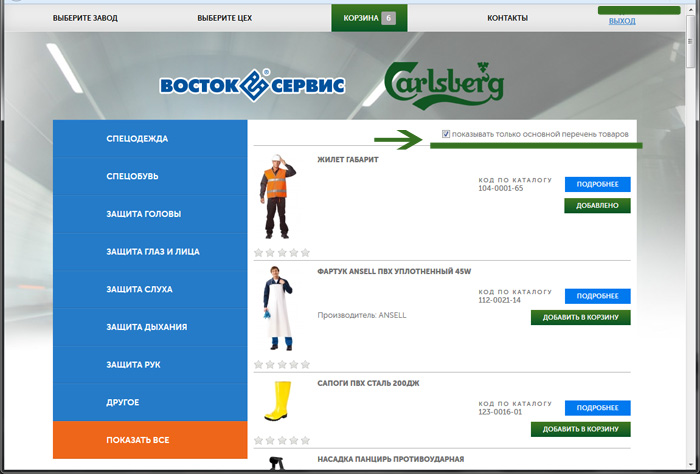Rate Сапоги ПВХ Сталь with first star
This screenshot has height=474, width=700.
click(x=258, y=441)
